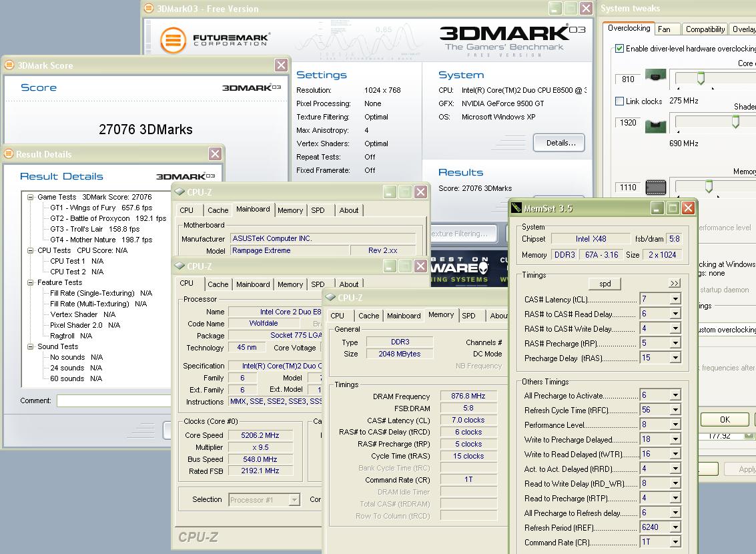756x554 pixels.
Task: Close the CPU-Z Mainboard window
Action: coord(420,192)
